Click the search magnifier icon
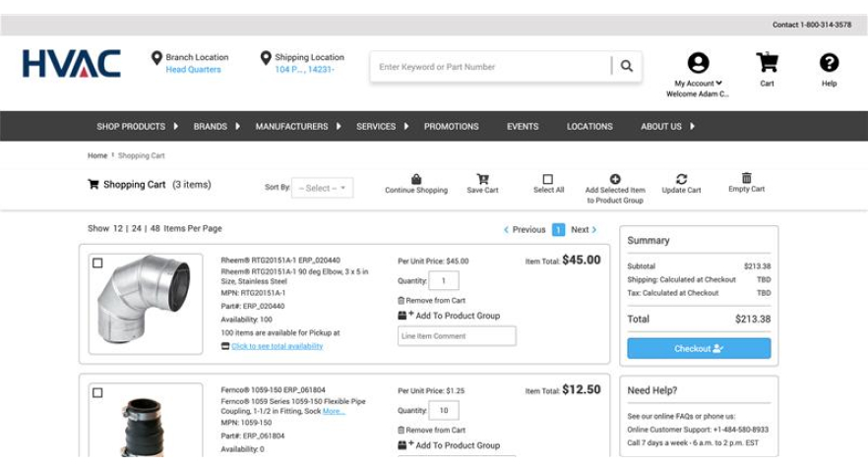 pyautogui.click(x=626, y=67)
